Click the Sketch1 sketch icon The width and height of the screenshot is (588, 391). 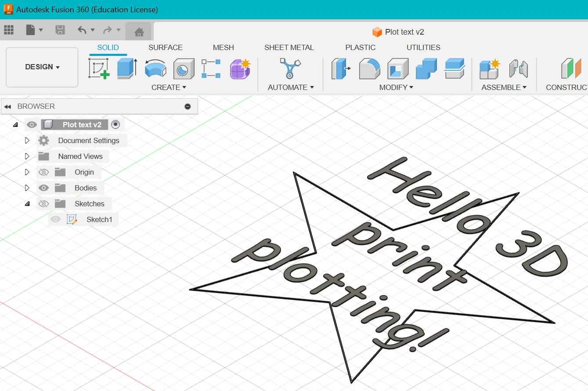pyautogui.click(x=72, y=219)
